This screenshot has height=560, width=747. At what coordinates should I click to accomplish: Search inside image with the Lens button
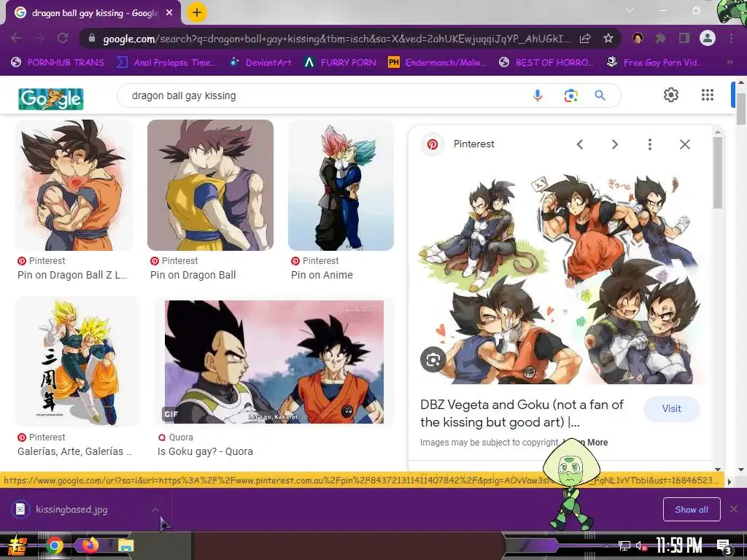click(x=433, y=359)
